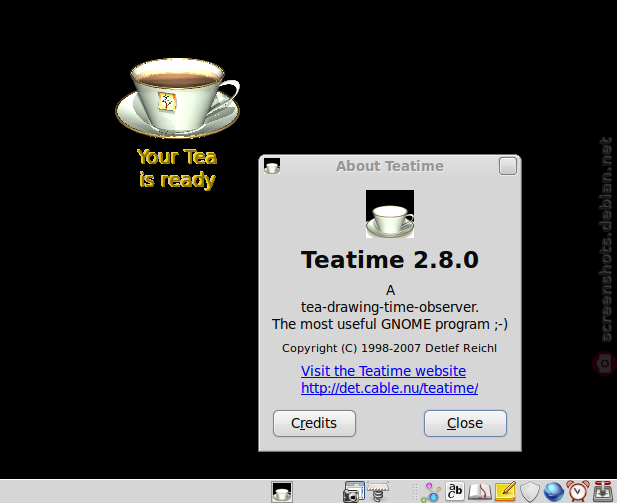Open the Visit the Teatime website link
The width and height of the screenshot is (617, 503).
tap(383, 371)
